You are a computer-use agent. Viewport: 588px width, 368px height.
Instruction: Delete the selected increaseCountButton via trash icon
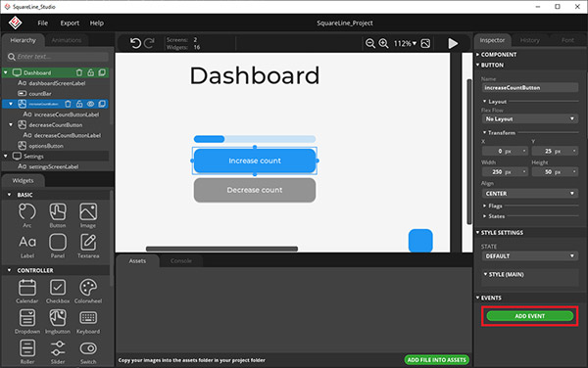(x=68, y=104)
